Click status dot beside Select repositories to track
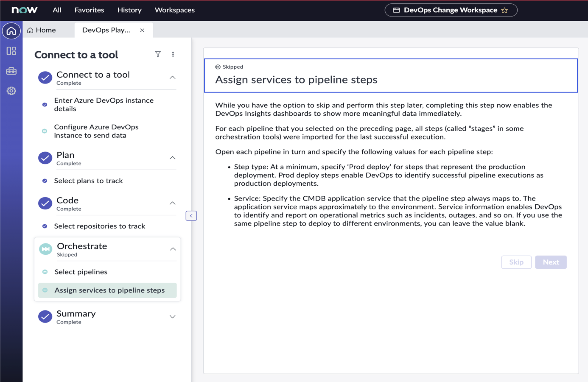The width and height of the screenshot is (588, 382). click(x=45, y=226)
